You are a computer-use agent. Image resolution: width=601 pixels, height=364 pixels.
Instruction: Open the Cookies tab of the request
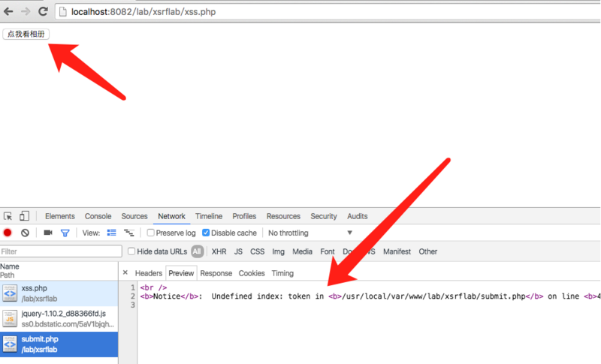[252, 273]
